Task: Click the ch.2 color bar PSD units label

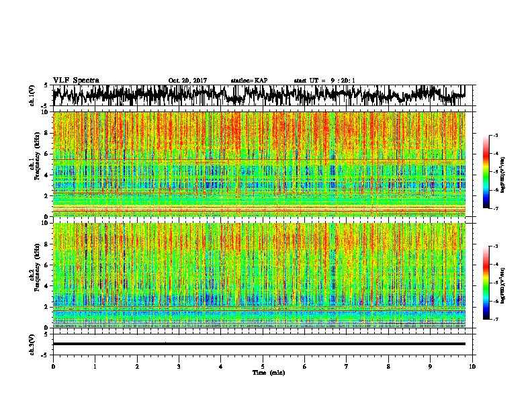Action: point(503,285)
